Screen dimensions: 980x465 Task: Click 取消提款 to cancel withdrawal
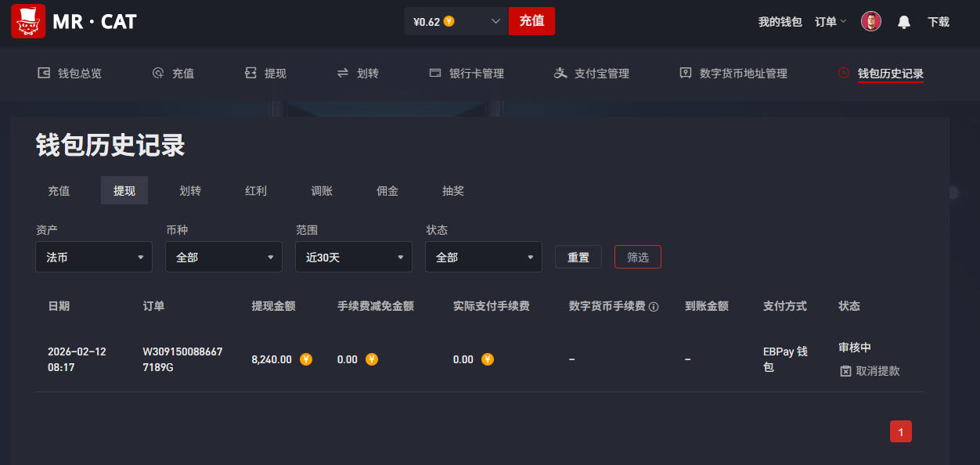[870, 371]
